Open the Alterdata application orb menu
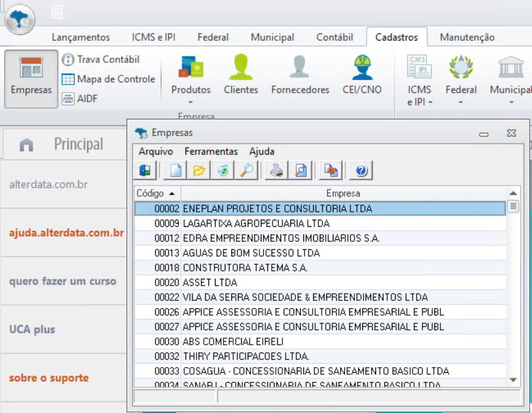Screen dimensions: 532x413 (20, 20)
